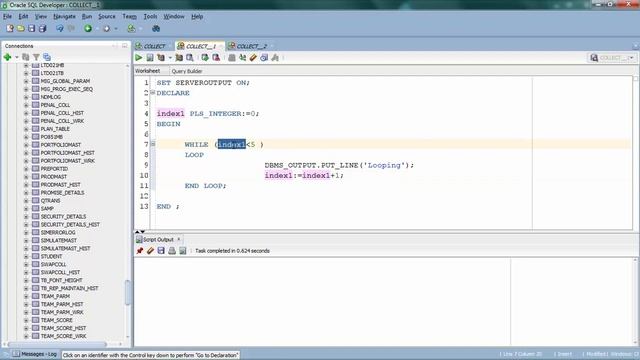Click the SQL Tuning Advisor icon
Viewport: 640px width, 360px height.
[190, 58]
